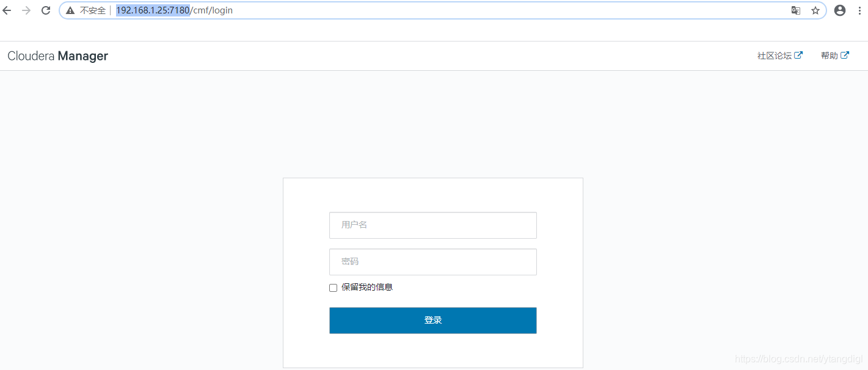Select the highlighted IP address in address bar
868x370 pixels.
151,10
